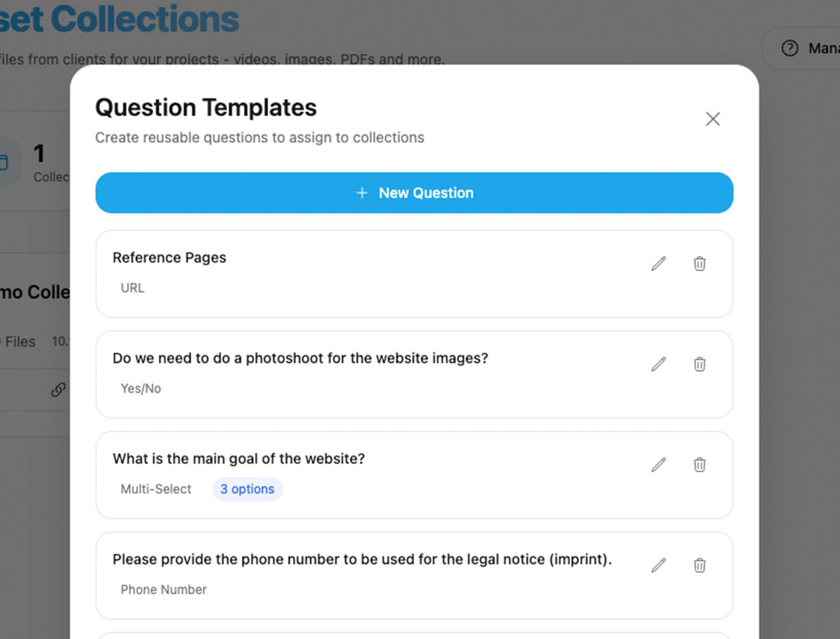Click the plus icon in New Question

[x=362, y=193]
